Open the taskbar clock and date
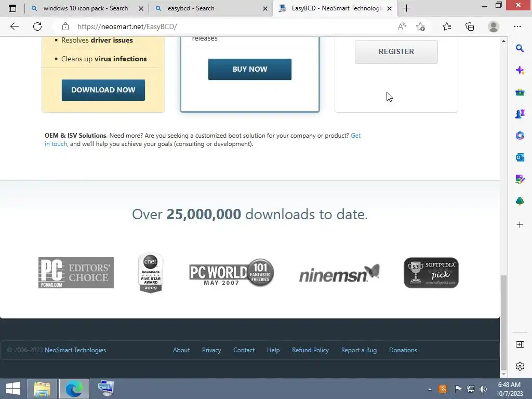 click(509, 389)
